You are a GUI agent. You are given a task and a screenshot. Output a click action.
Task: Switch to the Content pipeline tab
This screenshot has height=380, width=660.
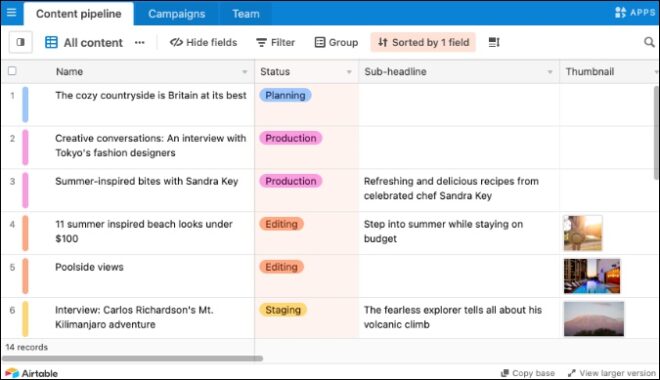(x=79, y=14)
